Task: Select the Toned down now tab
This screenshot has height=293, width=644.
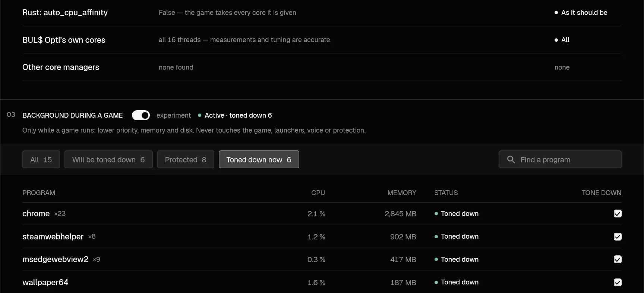Action: [259, 159]
